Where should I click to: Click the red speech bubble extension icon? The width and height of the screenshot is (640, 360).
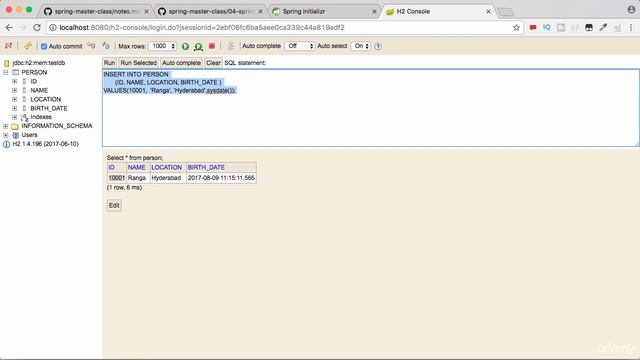(533, 27)
